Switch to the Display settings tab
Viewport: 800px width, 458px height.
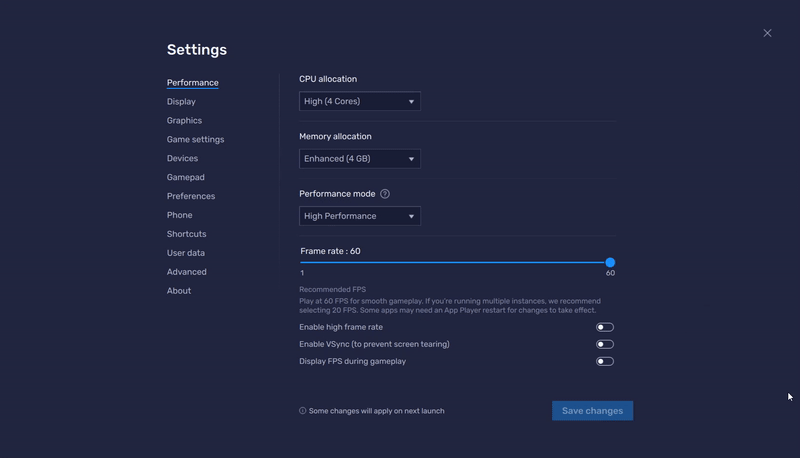tap(181, 101)
